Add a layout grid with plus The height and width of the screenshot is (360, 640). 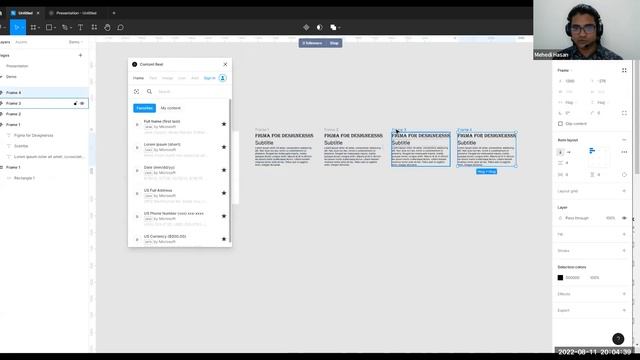[x=624, y=191]
